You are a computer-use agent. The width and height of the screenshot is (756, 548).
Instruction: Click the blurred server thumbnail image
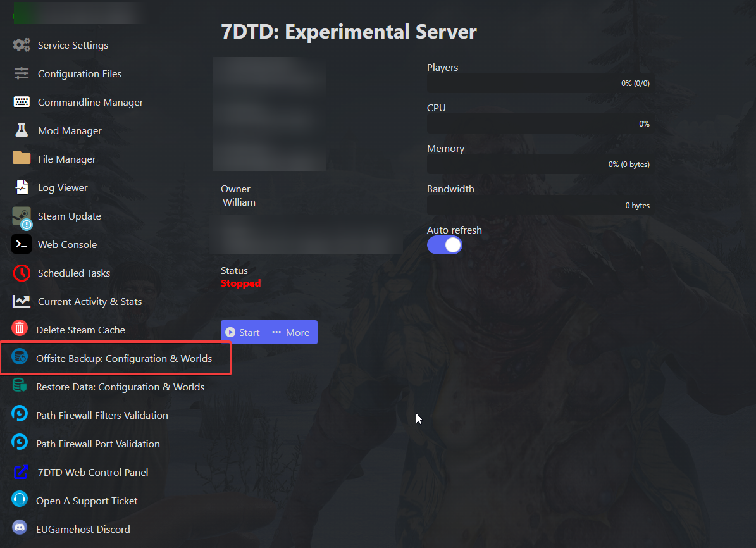click(x=270, y=114)
